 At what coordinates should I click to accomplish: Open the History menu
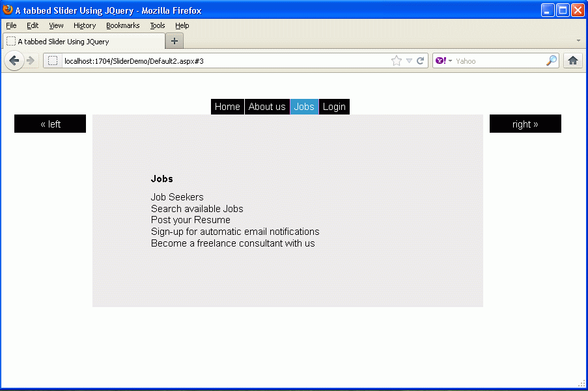(x=85, y=25)
